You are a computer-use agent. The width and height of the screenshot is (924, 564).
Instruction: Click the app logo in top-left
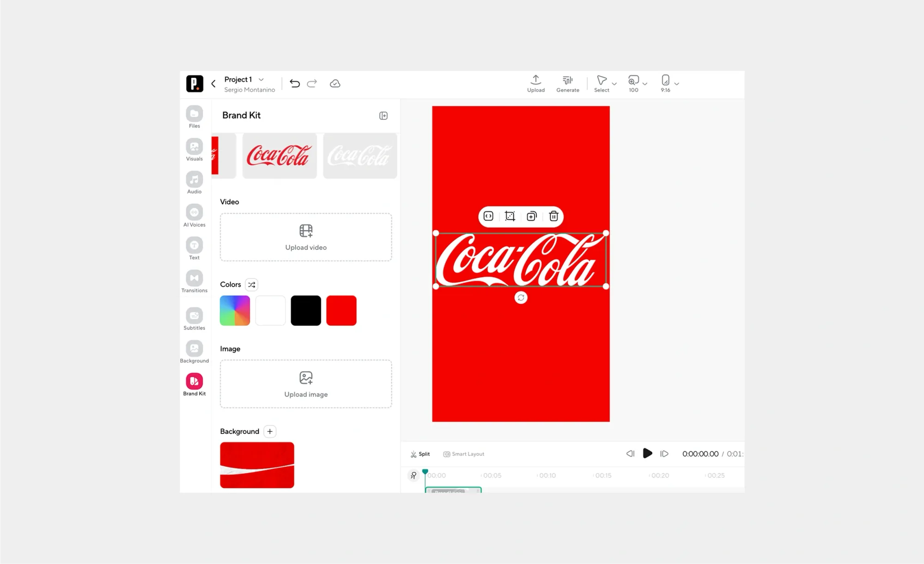click(x=195, y=84)
